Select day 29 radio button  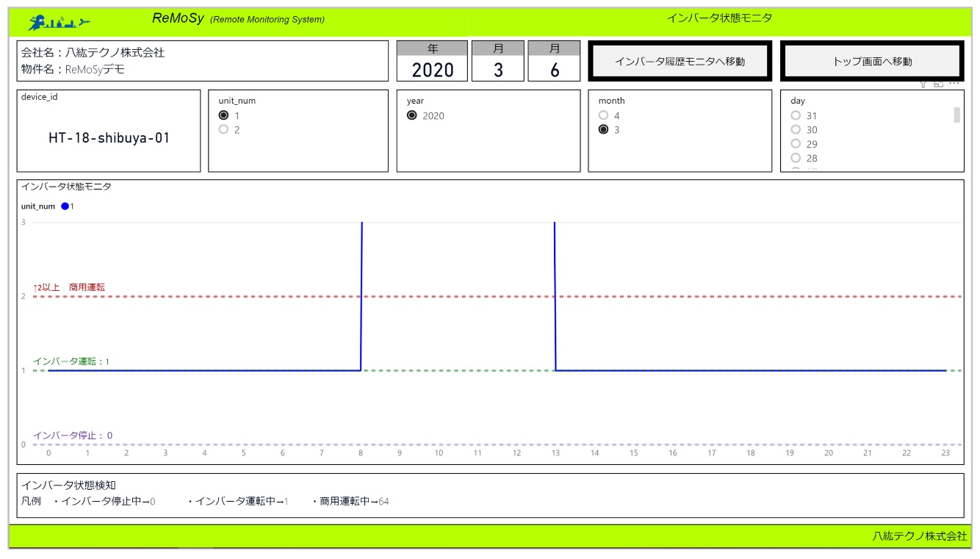point(796,143)
